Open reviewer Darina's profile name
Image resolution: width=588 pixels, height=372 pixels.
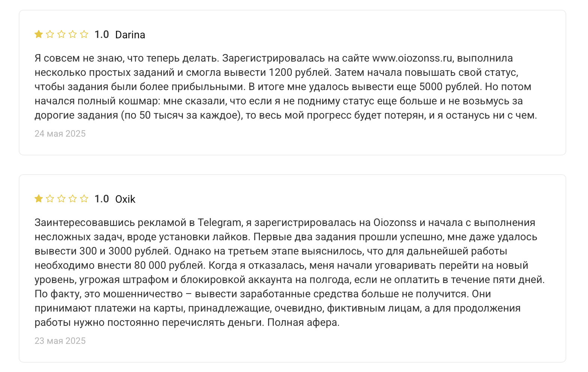[x=130, y=35]
